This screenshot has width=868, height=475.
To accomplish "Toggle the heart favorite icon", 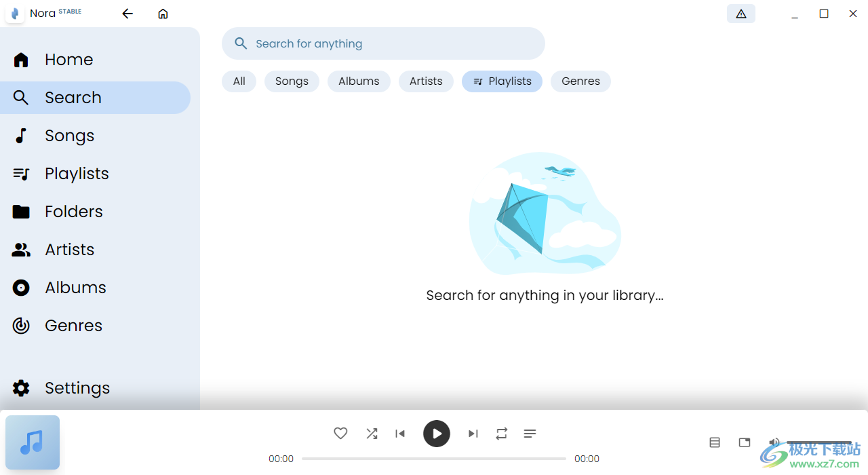I will click(340, 434).
